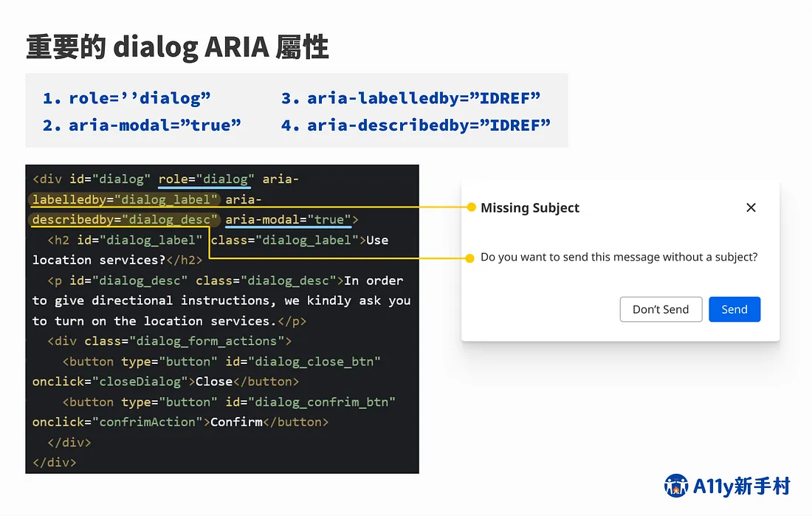Close the Missing Subject dialog with X
Viewport: 812px width, 516px height.
[751, 207]
